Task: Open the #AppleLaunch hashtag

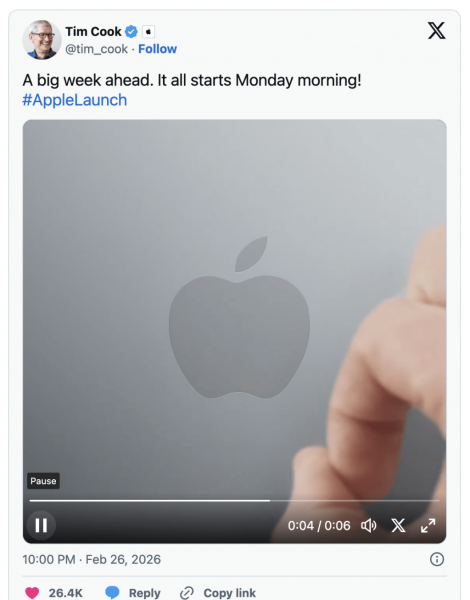Action: [75, 100]
